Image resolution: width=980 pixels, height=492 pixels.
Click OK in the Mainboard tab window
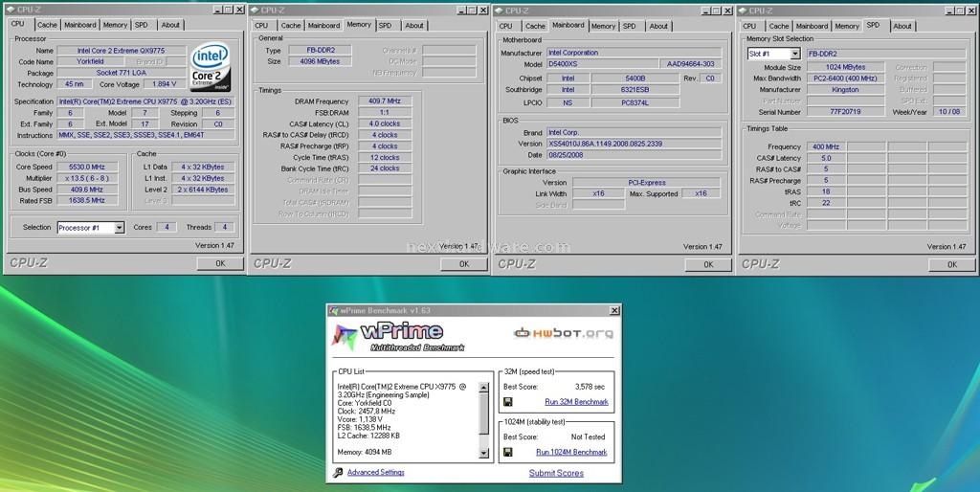coord(708,264)
